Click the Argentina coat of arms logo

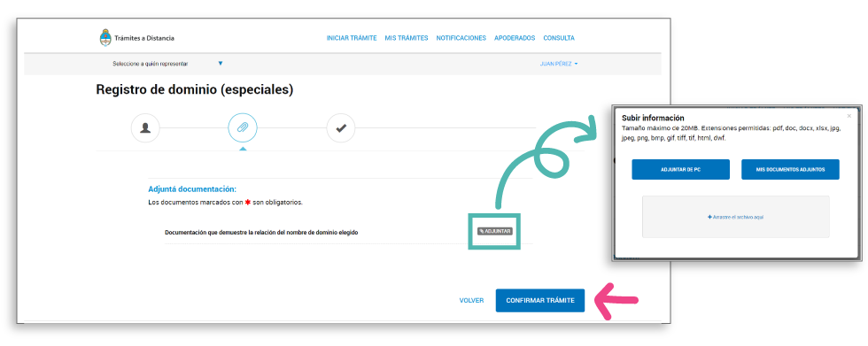(105, 37)
